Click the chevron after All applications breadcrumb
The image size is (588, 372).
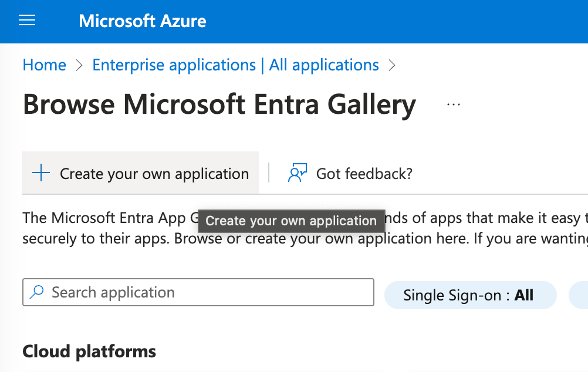pos(392,65)
